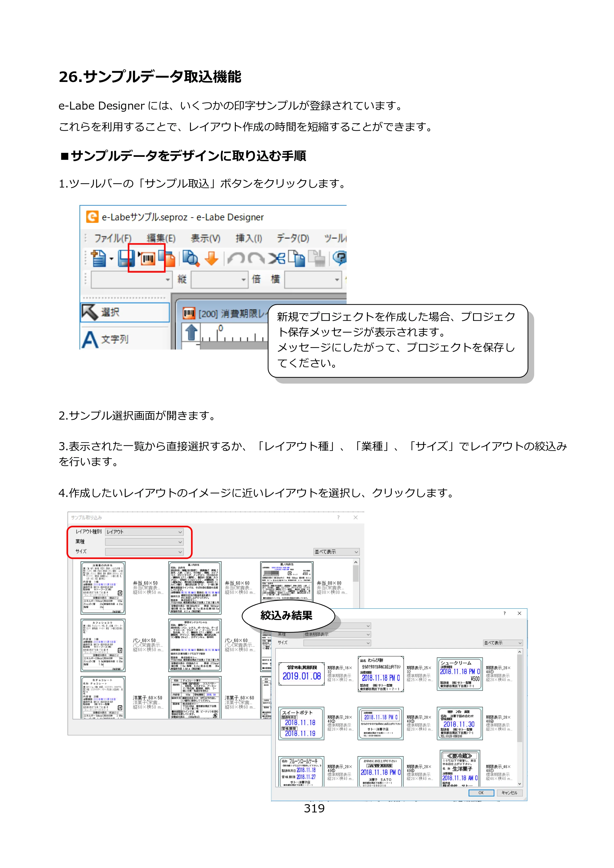Image resolution: width=614 pixels, height=868 pixels.
Task: Click the sample import barcode icon
Action: 147,258
